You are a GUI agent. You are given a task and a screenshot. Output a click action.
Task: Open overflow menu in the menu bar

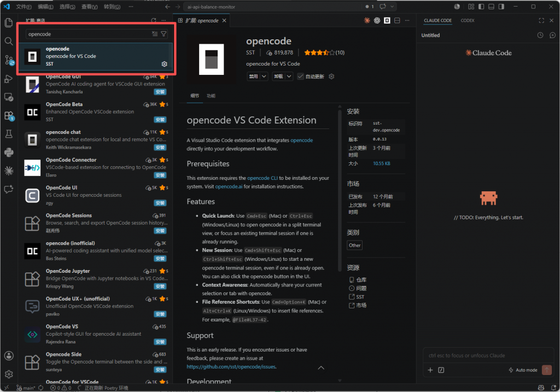coord(131,7)
